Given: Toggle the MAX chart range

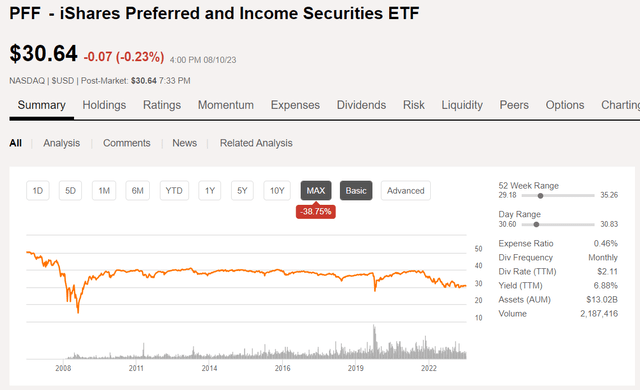Looking at the screenshot, I should pyautogui.click(x=316, y=191).
